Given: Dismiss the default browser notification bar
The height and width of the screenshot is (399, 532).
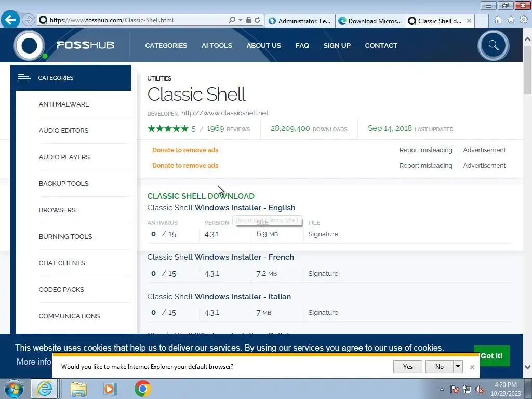Looking at the screenshot, I should click(472, 367).
